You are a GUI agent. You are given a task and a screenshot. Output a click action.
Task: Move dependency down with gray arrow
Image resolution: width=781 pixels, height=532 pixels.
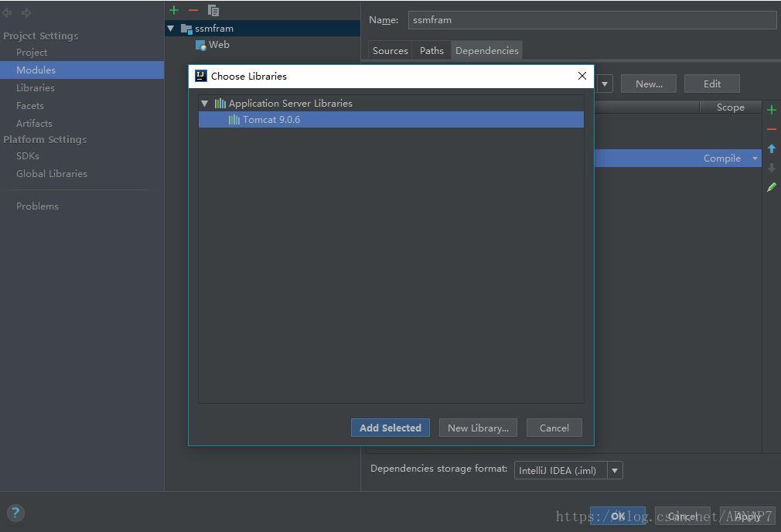coord(772,167)
